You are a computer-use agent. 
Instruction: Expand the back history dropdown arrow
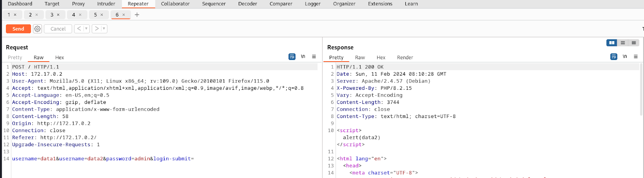[86, 29]
